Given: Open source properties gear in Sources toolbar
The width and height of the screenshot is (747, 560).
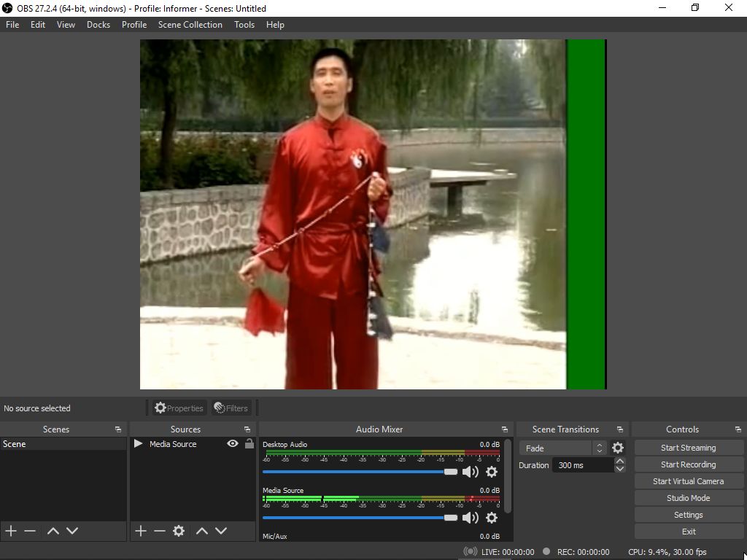Looking at the screenshot, I should click(179, 531).
